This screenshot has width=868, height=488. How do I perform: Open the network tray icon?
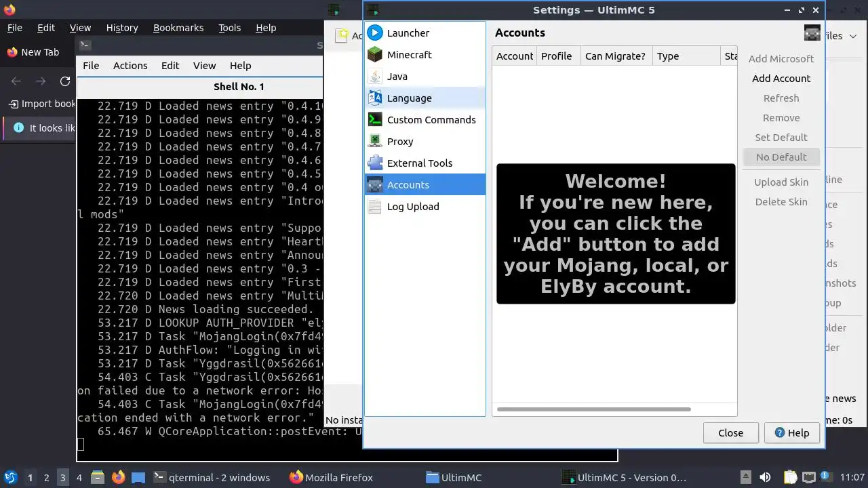point(808,477)
